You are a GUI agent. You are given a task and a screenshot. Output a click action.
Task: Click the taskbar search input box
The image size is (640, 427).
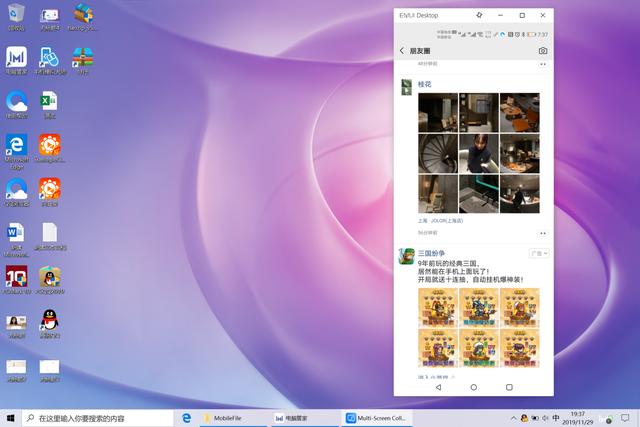98,418
